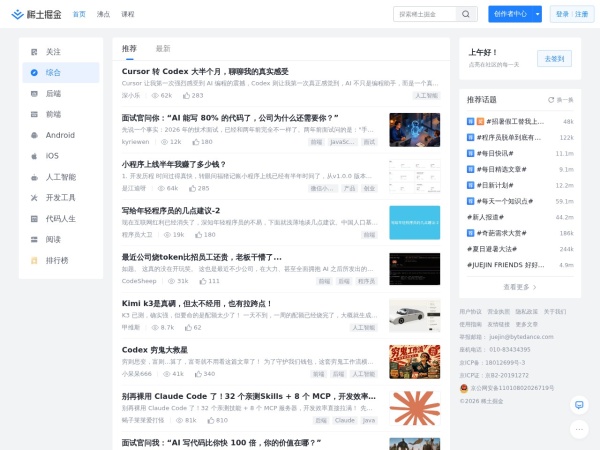Open article Kimi k3是真硬
The image size is (600, 450).
pos(196,303)
